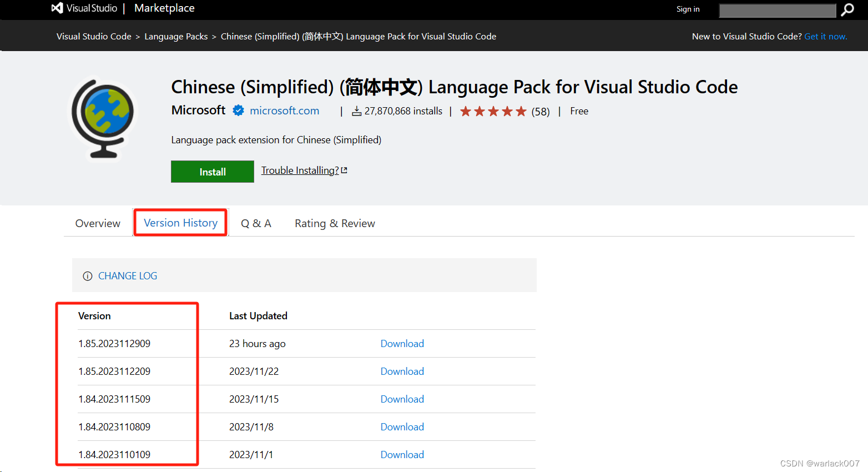Click the Last Updated column header

point(258,316)
